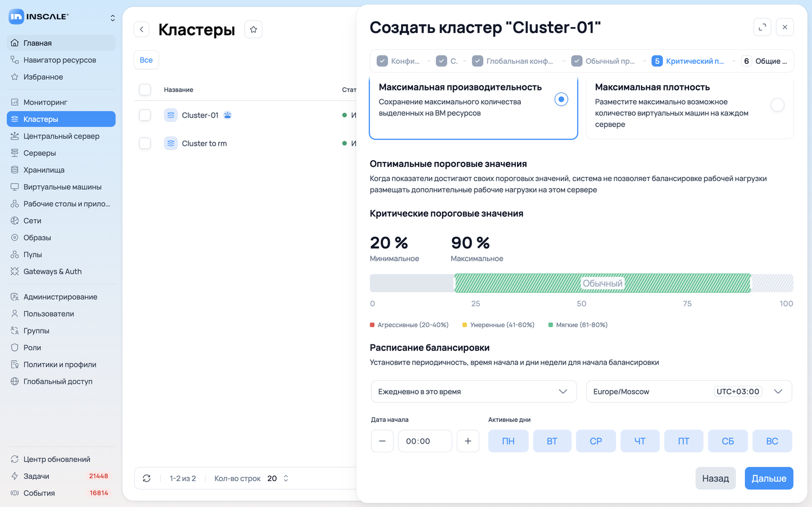Select Максимальная производительность radio button
Viewport: 812px width, 507px height.
pos(561,99)
